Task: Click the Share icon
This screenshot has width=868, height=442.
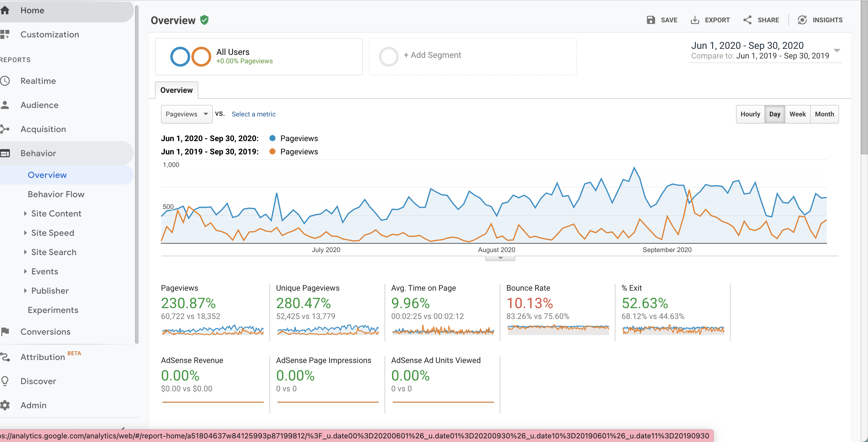Action: coord(747,20)
